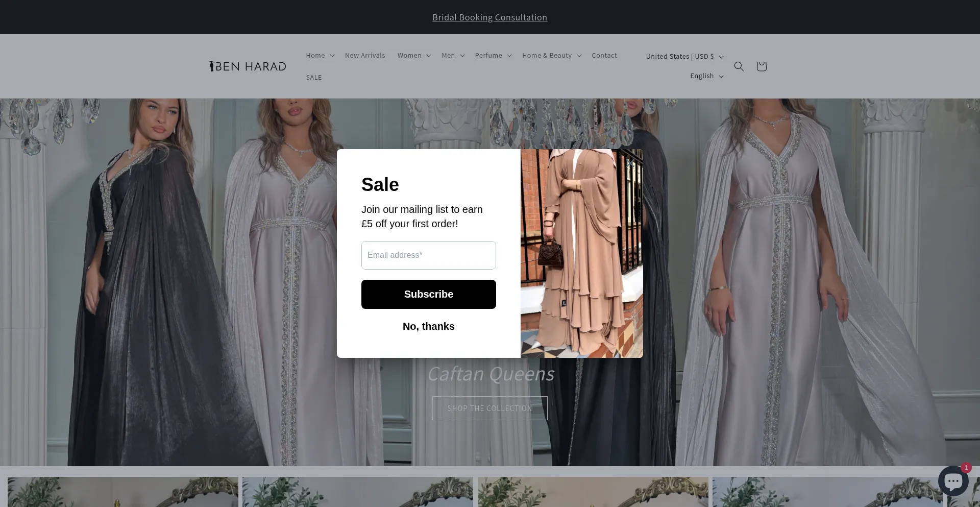This screenshot has width=980, height=507.
Task: Open the United States | USD $ selector
Action: tap(684, 57)
